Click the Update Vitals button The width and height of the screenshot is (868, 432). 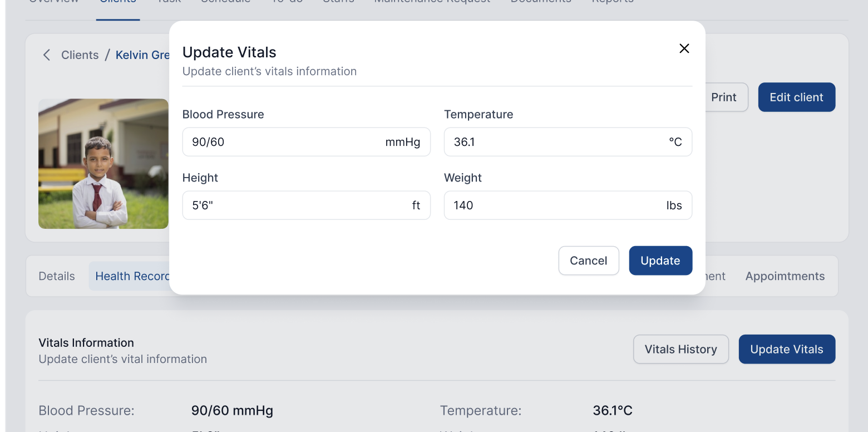786,349
